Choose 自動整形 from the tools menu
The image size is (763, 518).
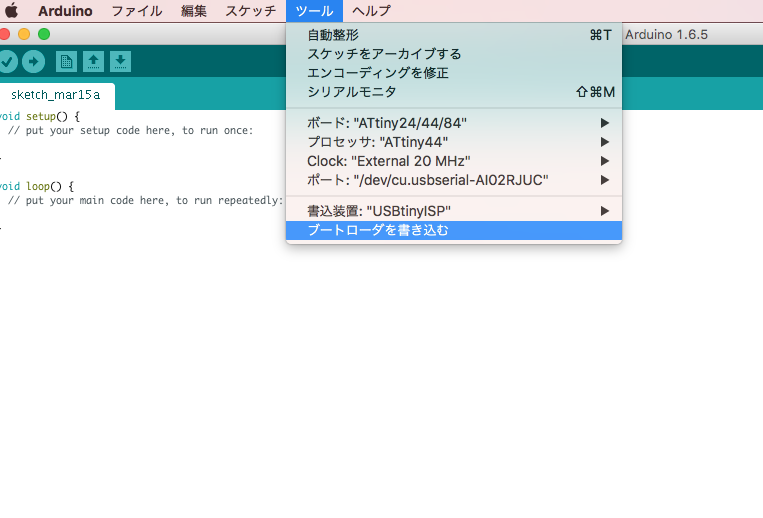454,35
